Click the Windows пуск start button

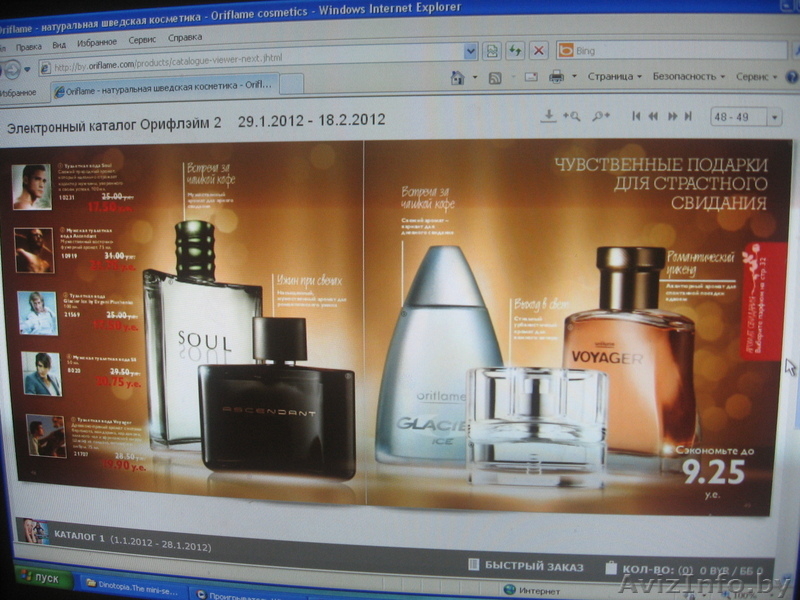coord(40,579)
